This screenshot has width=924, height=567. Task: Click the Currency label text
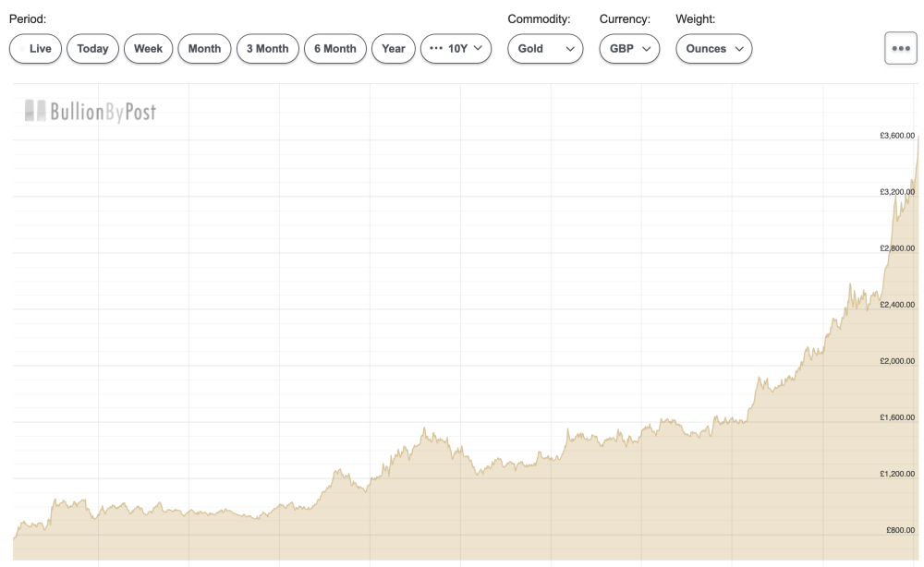pyautogui.click(x=625, y=18)
